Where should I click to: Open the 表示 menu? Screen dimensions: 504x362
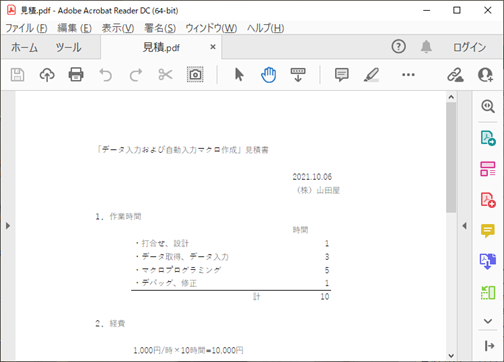pyautogui.click(x=118, y=28)
